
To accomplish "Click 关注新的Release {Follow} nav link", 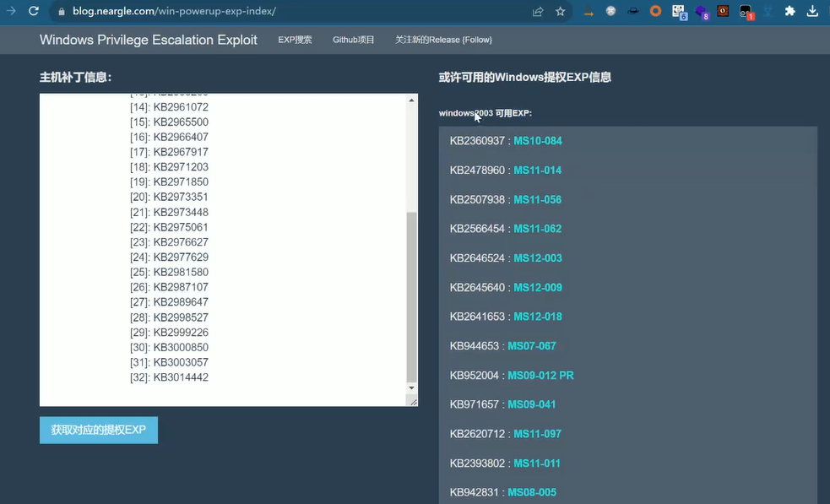I will coord(443,40).
